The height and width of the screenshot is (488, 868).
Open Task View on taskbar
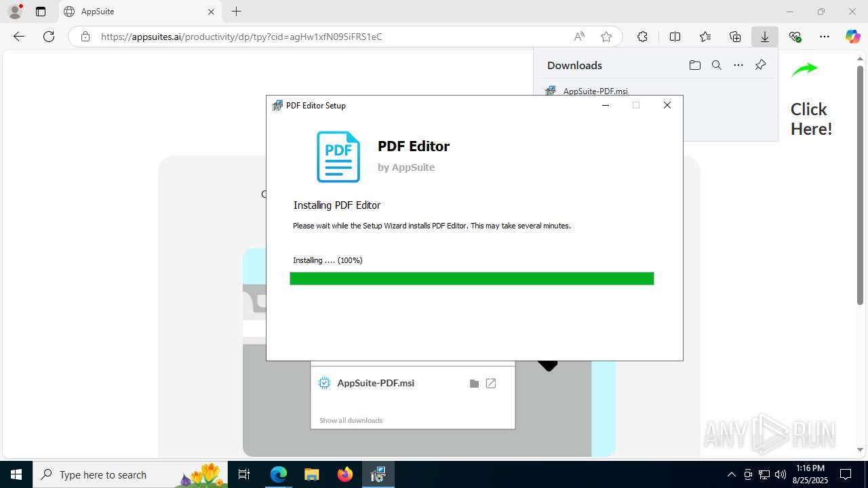click(245, 474)
